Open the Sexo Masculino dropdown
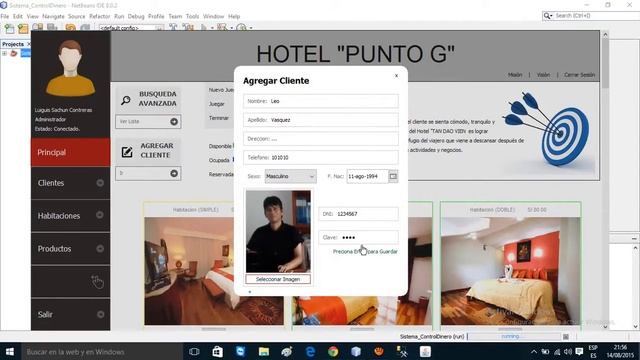The width and height of the screenshot is (640, 360). [x=290, y=176]
